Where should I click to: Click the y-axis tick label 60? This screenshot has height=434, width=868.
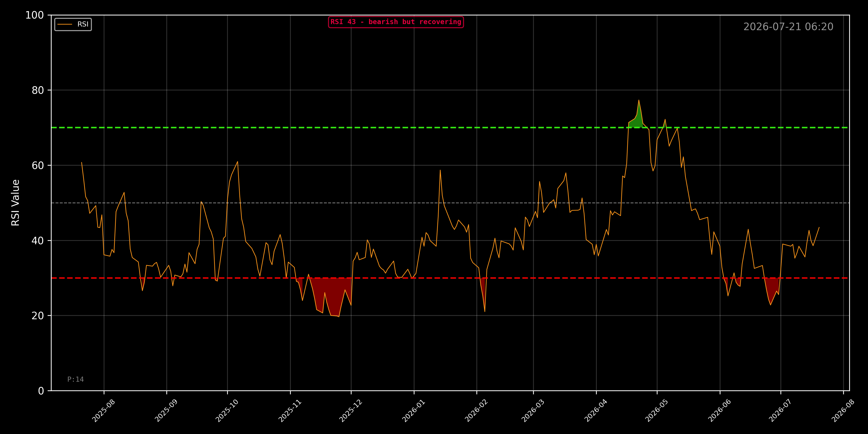click(38, 165)
